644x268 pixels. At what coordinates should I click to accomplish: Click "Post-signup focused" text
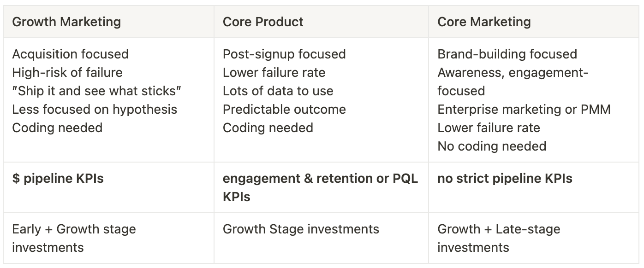tap(284, 54)
